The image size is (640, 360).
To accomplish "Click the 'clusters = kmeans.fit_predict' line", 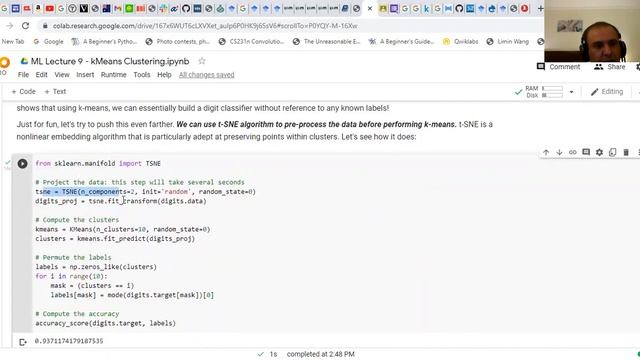I will click(115, 238).
